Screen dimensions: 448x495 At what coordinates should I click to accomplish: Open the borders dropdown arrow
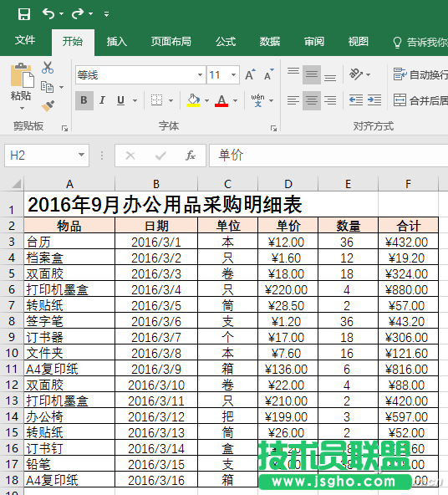pos(171,100)
